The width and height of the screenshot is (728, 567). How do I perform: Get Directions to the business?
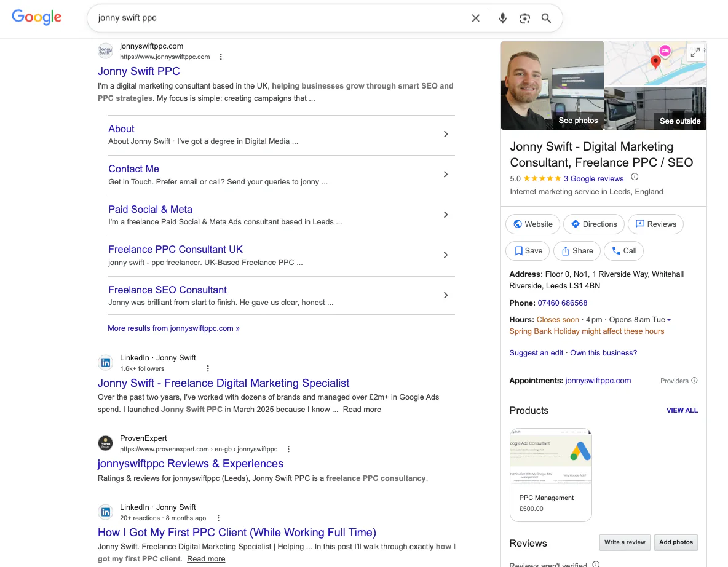coord(594,224)
